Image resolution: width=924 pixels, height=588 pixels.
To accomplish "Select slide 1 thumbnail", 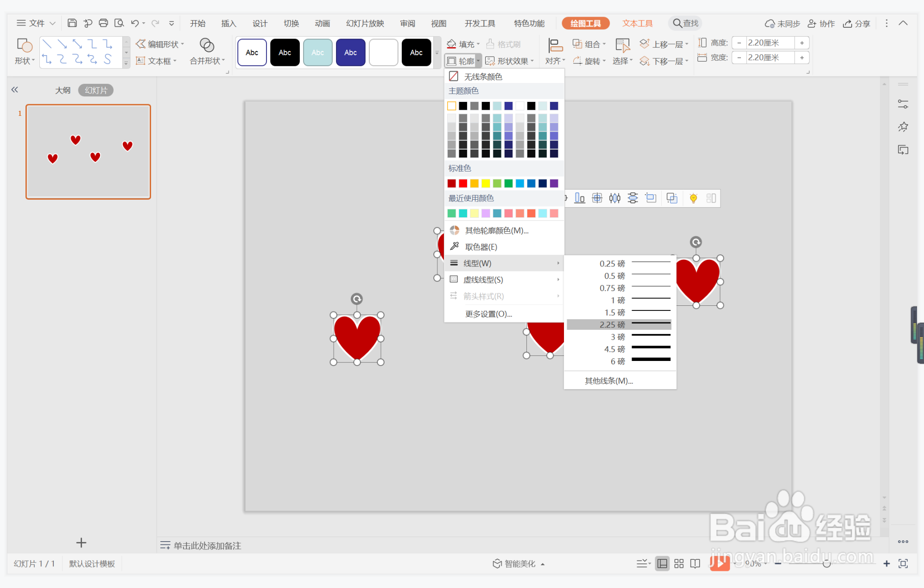I will pos(88,152).
